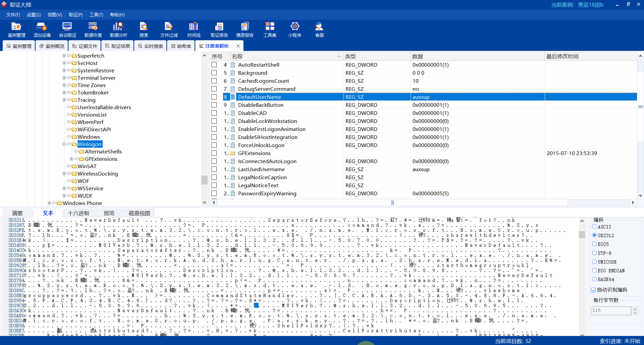Switch to the 取证结果 tab
This screenshot has height=345, width=644.
coord(117,46)
